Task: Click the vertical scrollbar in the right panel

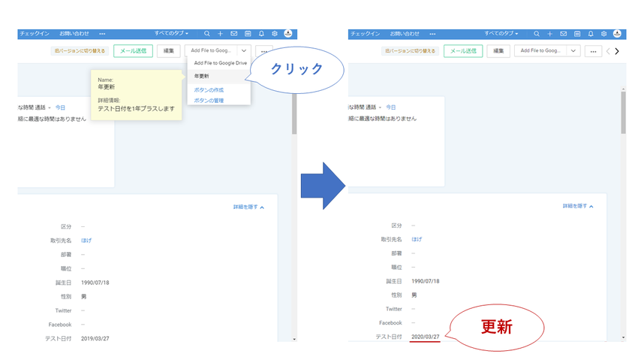Action: [x=623, y=113]
